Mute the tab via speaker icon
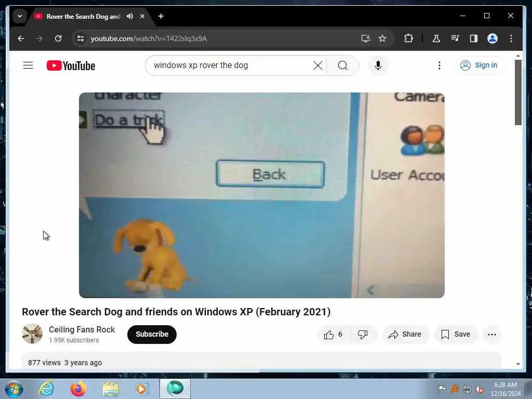Screen dimensions: 532x399 click(129, 16)
